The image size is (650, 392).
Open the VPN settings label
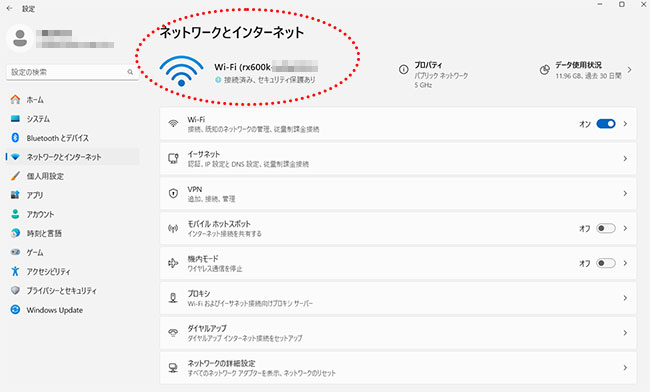click(195, 189)
